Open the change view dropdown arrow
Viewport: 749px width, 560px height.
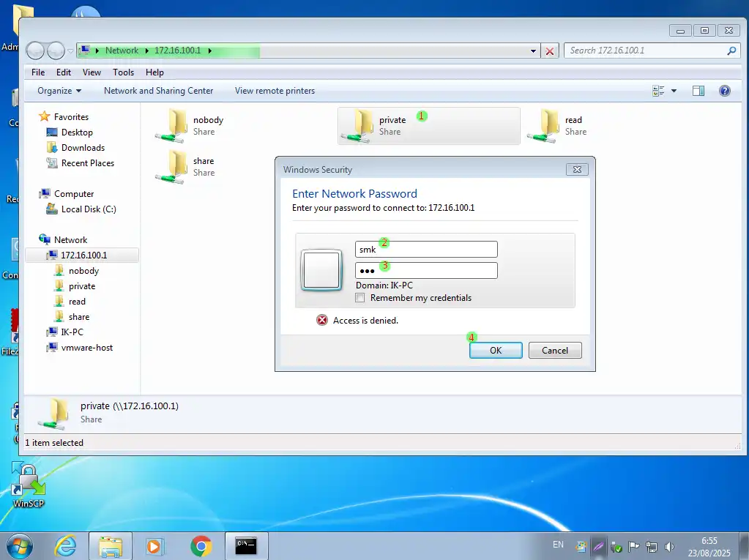[x=674, y=91]
